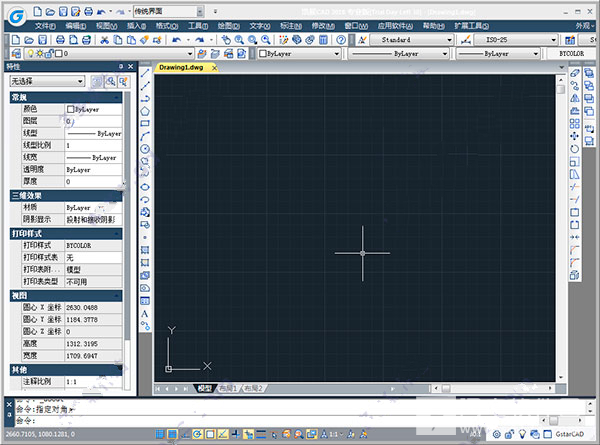The height and width of the screenshot is (445, 600).
Task: Collapse the 打印样式 section header
Action: [x=66, y=233]
